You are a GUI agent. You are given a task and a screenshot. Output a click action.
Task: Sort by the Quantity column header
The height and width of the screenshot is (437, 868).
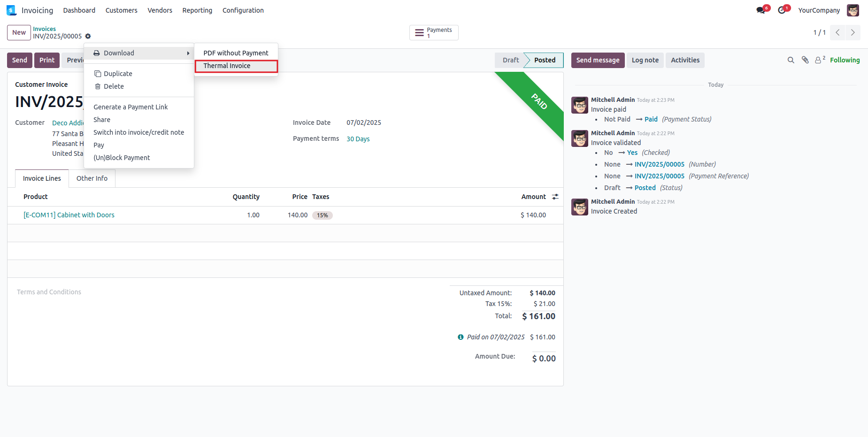click(246, 197)
